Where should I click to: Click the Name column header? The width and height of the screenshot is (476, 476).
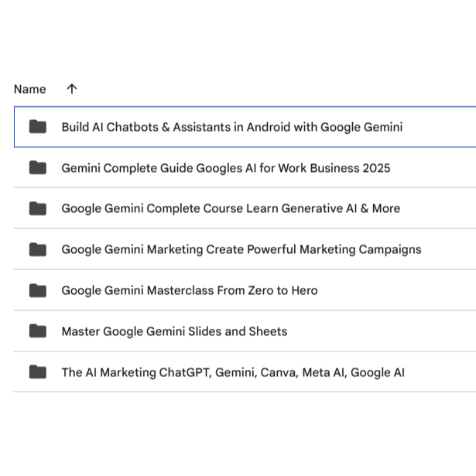pos(29,89)
